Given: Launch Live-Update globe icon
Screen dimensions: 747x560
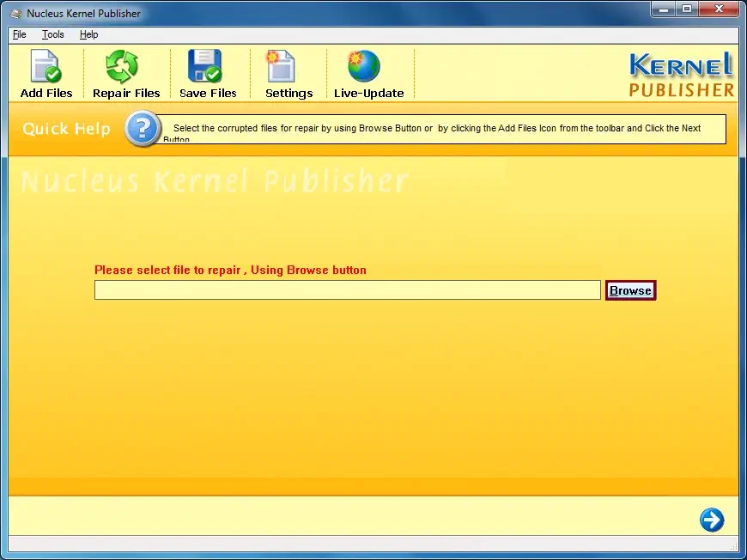Looking at the screenshot, I should click(364, 66).
